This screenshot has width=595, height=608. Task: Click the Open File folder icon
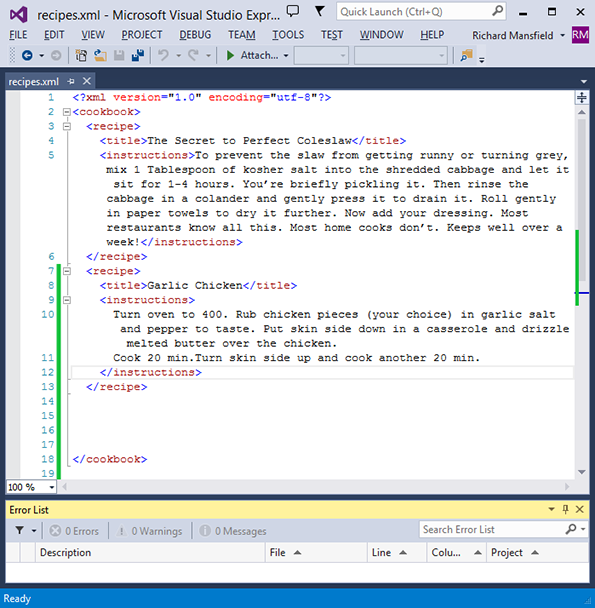(x=100, y=55)
